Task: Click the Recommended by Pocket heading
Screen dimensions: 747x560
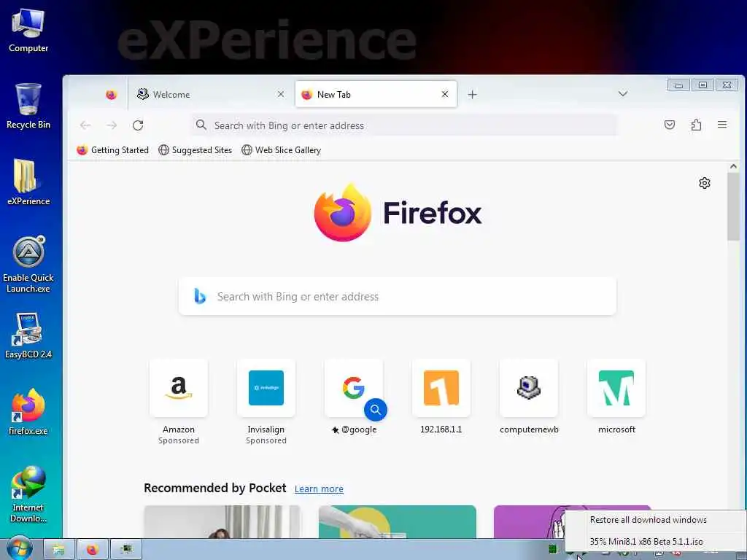Action: pos(215,488)
